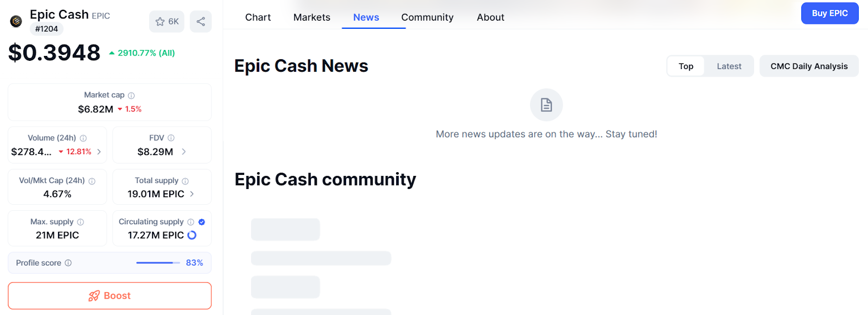Click the Boost button

110,296
